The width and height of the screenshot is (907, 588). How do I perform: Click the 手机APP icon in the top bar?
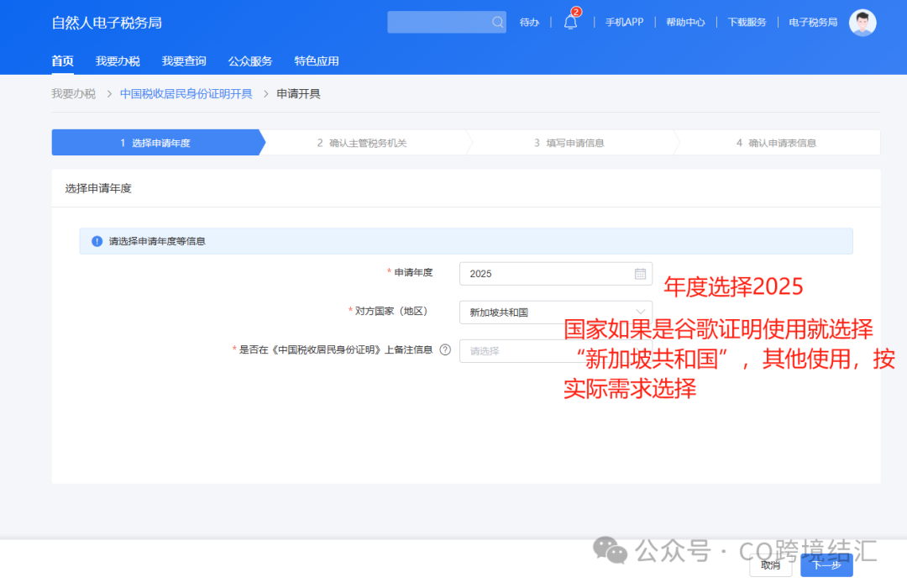click(624, 22)
